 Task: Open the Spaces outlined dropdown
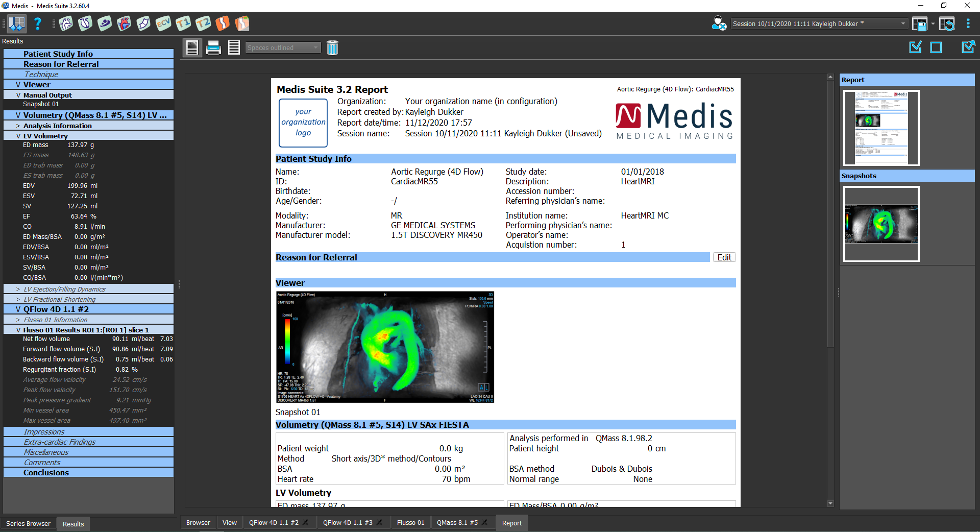283,47
